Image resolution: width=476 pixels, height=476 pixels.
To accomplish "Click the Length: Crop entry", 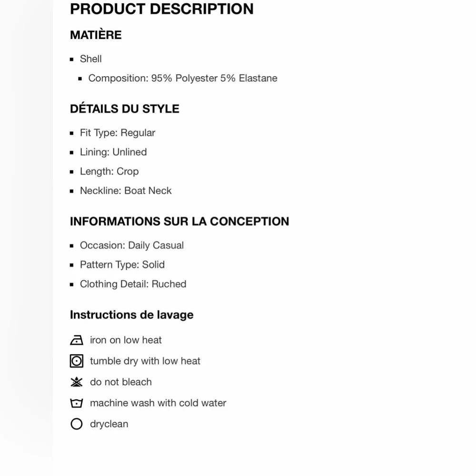I will [109, 172].
